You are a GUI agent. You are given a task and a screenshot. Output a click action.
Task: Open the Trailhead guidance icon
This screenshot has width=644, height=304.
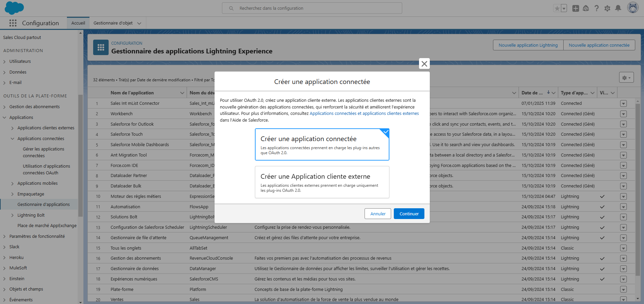tap(586, 8)
